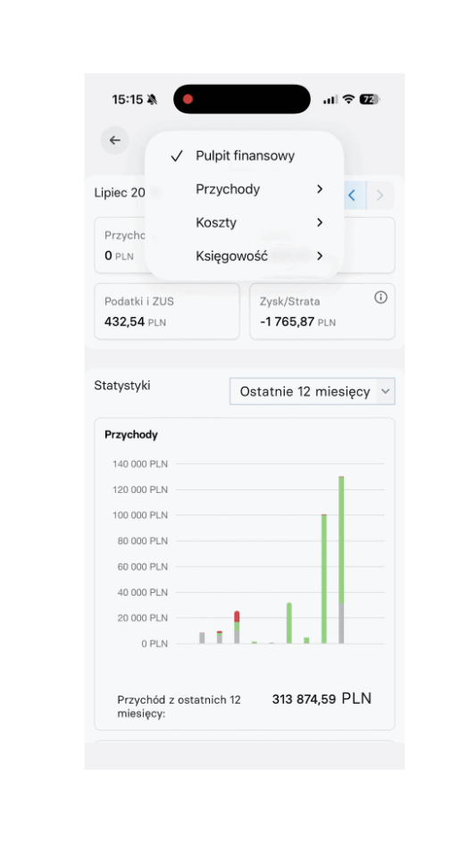Image resolution: width=459 pixels, height=868 pixels.
Task: Expand the Przychody submenu arrow
Action: [x=320, y=189]
